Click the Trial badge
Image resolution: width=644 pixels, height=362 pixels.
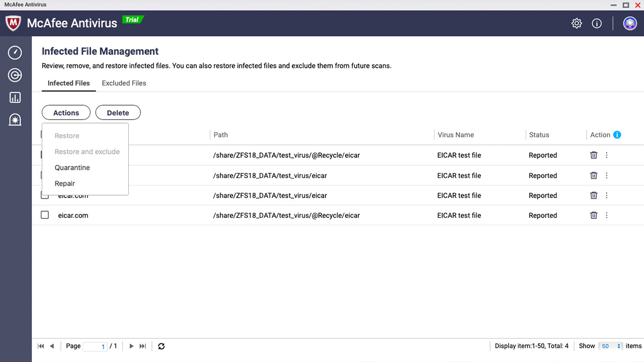tap(133, 20)
